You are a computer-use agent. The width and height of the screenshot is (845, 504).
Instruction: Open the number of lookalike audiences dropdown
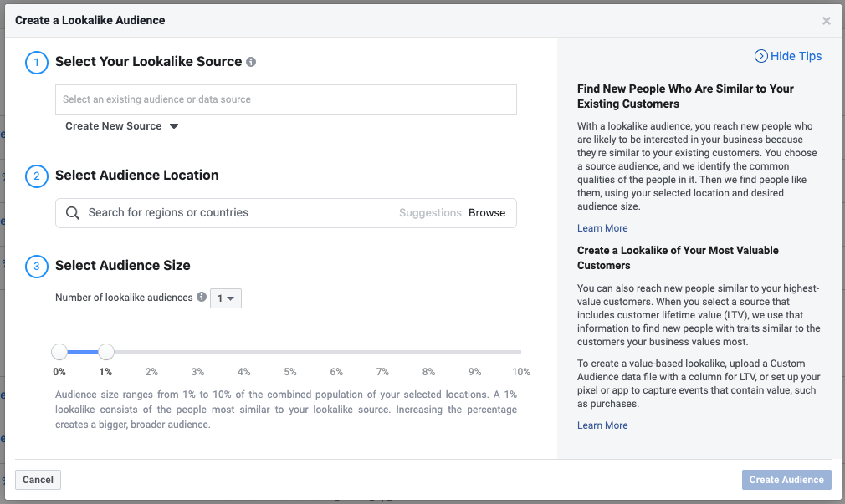click(225, 298)
